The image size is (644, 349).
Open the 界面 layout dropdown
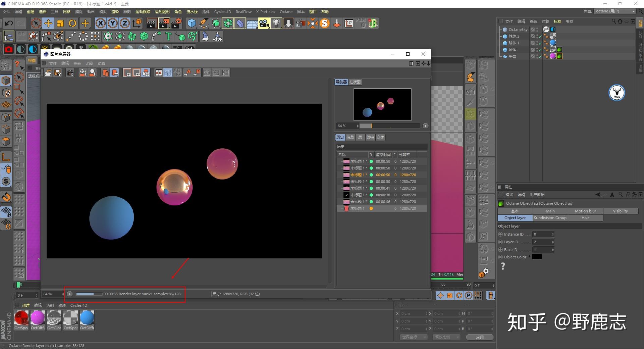[x=615, y=11]
